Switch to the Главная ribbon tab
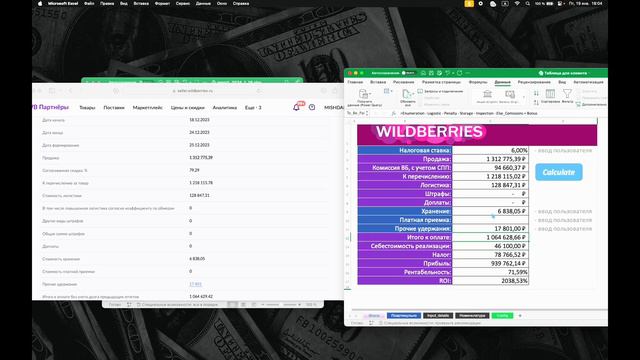 [x=355, y=82]
